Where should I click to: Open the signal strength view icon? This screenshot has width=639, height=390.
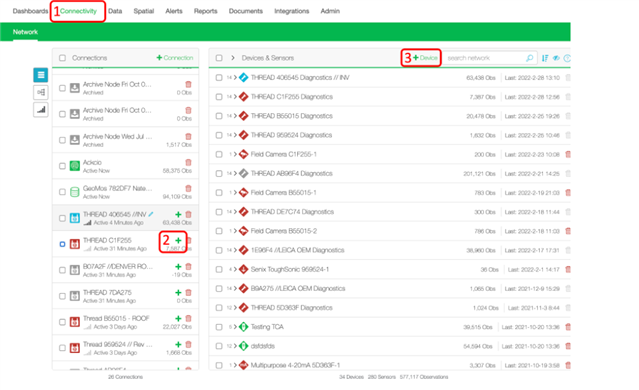(41, 110)
